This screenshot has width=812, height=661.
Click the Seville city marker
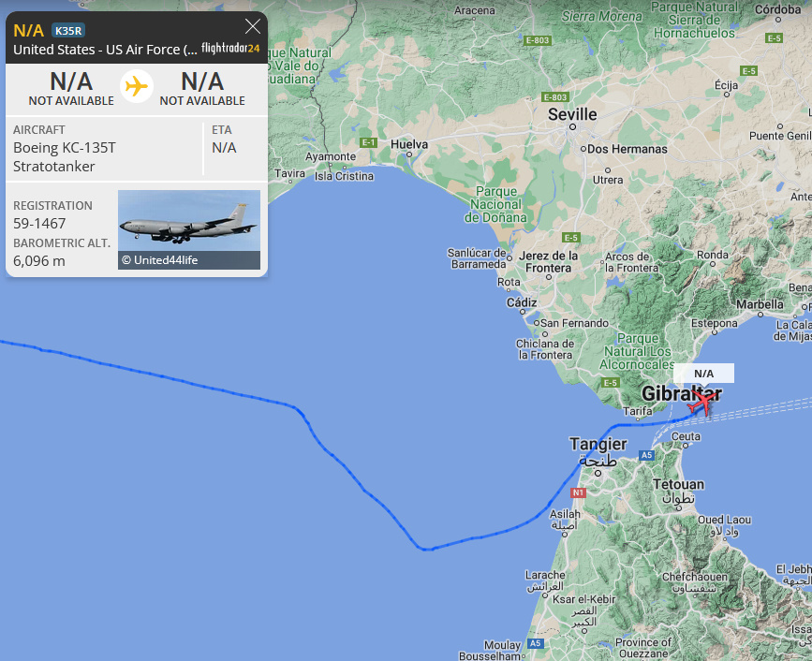[572, 126]
